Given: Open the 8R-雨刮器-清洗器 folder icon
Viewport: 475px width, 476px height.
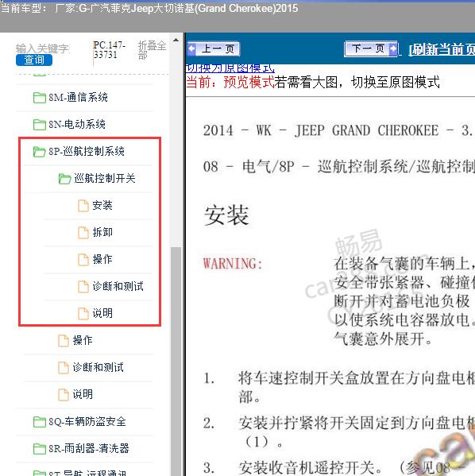Looking at the screenshot, I should point(40,448).
